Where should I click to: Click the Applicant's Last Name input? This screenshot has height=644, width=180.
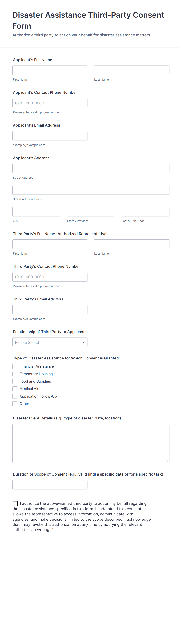[x=131, y=70]
